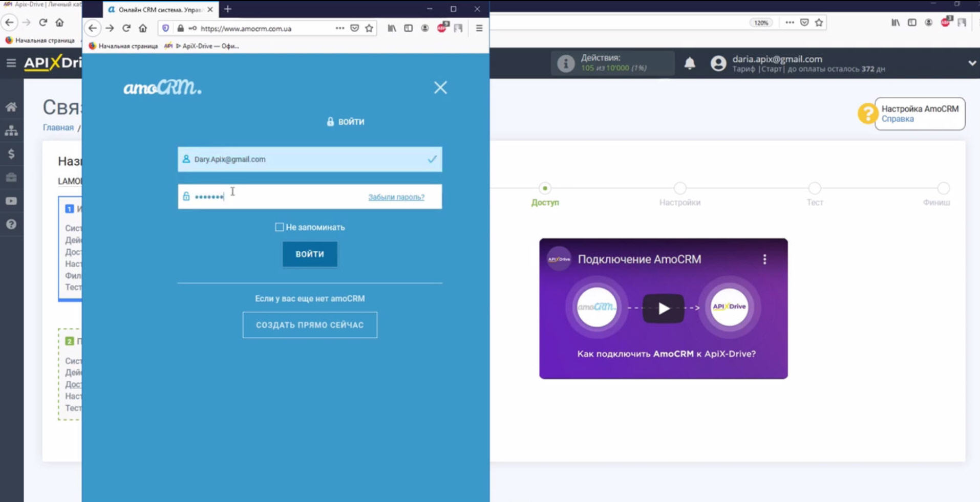This screenshot has width=980, height=502.
Task: Click daria.apix@gmail.com account text
Action: 777,59
